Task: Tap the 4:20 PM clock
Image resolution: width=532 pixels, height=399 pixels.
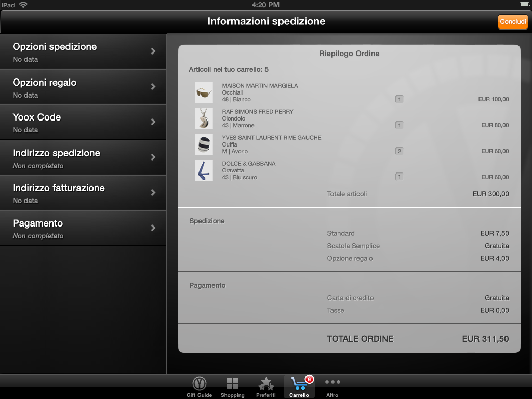Action: pos(265,5)
